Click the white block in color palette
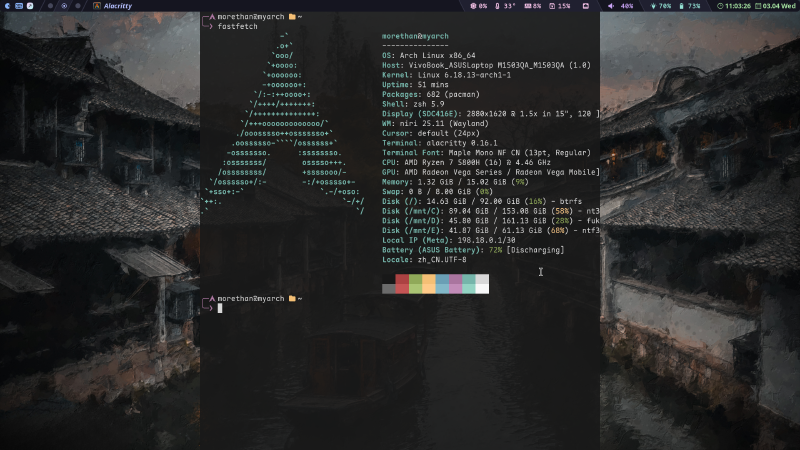Viewport: 800px width, 450px height. point(482,284)
